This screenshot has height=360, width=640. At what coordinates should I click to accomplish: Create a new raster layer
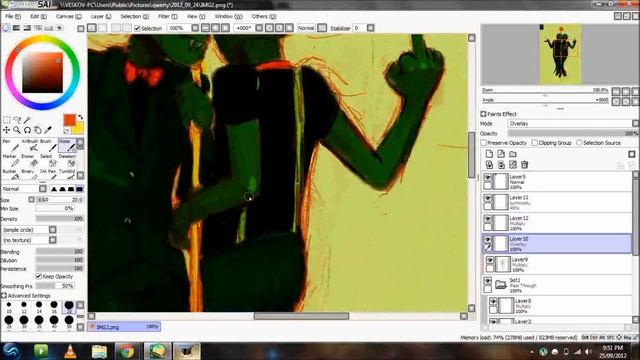point(489,154)
